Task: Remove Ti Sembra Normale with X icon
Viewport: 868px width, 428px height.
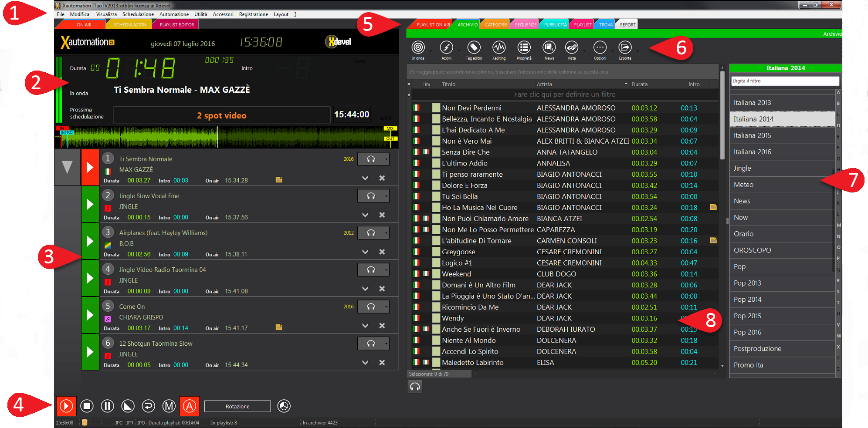Action: [382, 178]
